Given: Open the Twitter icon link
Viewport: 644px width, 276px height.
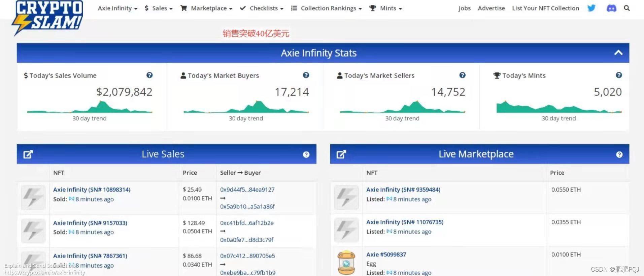Looking at the screenshot, I should (x=591, y=8).
